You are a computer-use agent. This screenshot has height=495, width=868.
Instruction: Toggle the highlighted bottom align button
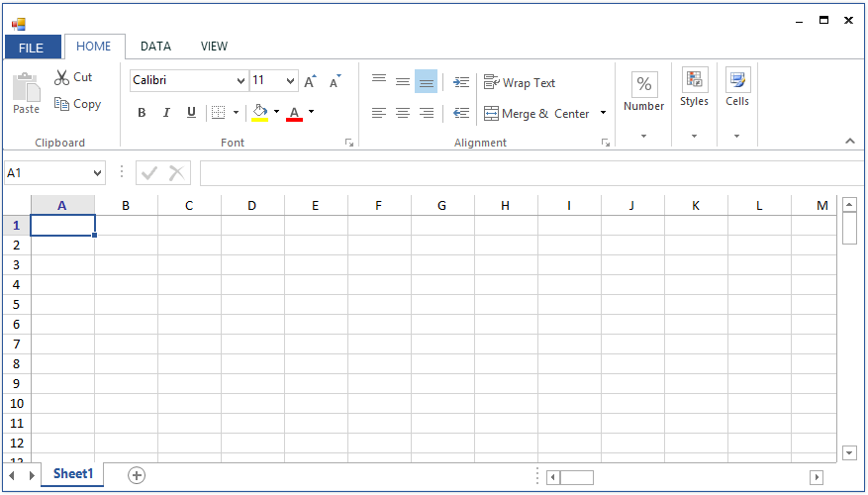427,82
